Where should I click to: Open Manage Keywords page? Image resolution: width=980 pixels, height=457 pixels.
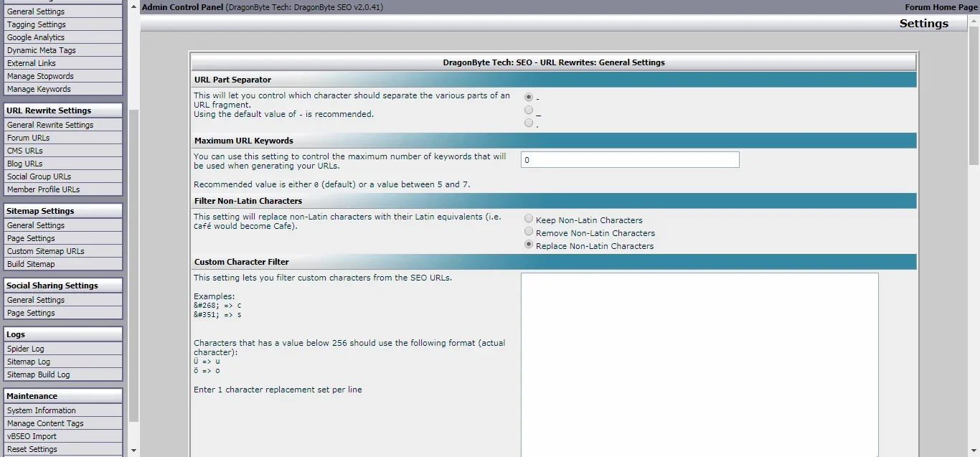(x=62, y=89)
